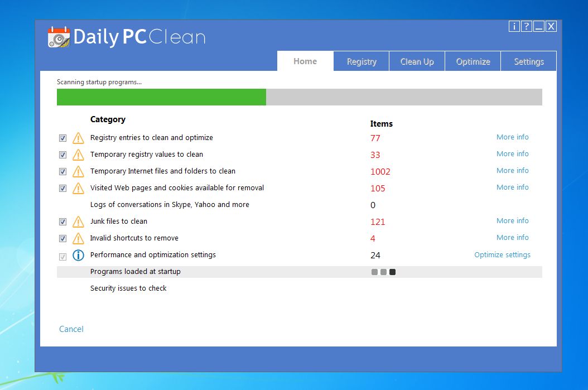Click warning icon beside Visited Web pages
Viewport: 588px width, 390px height.
[x=78, y=188]
